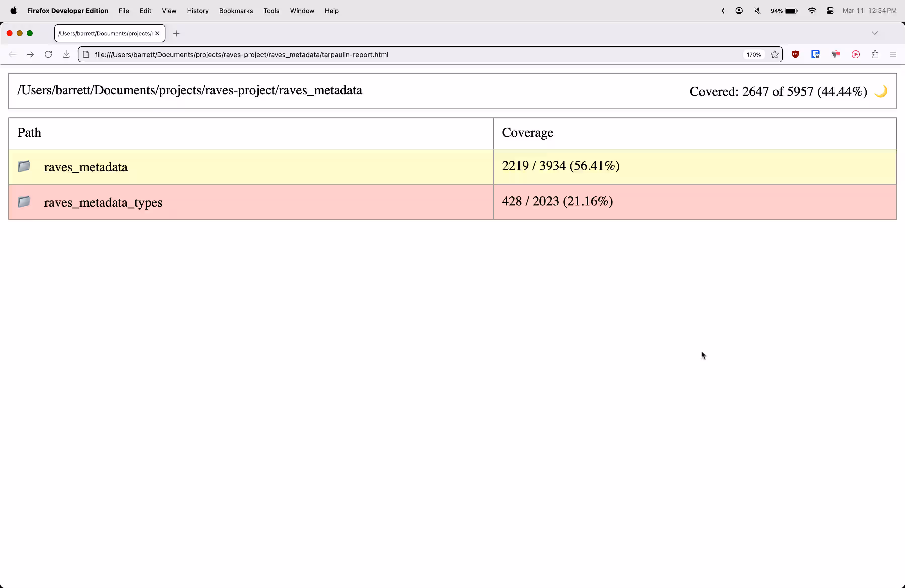
Task: Open the Bookmarks menu
Action: click(236, 11)
